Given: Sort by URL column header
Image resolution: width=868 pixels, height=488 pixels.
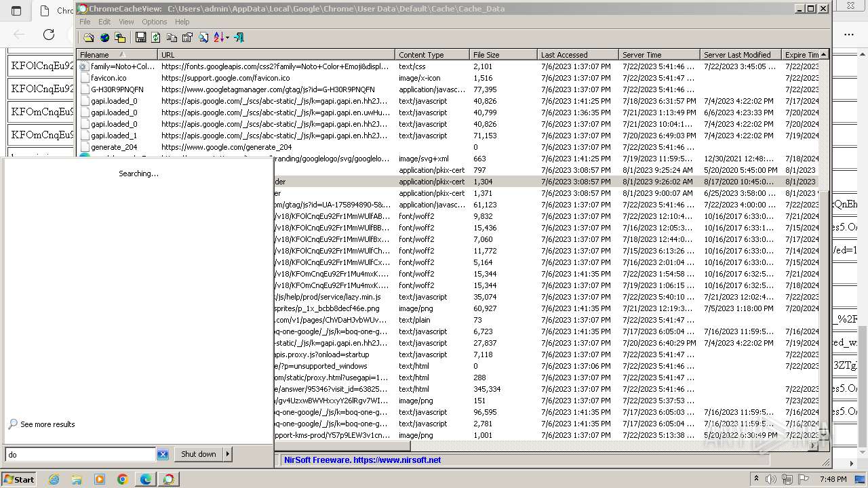Looking at the screenshot, I should point(276,54).
